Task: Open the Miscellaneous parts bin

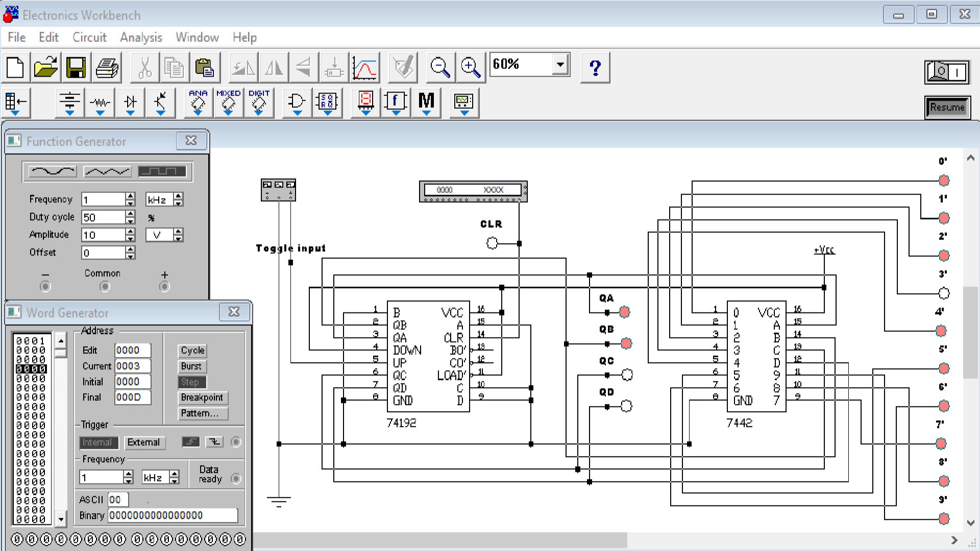Action: tap(426, 103)
